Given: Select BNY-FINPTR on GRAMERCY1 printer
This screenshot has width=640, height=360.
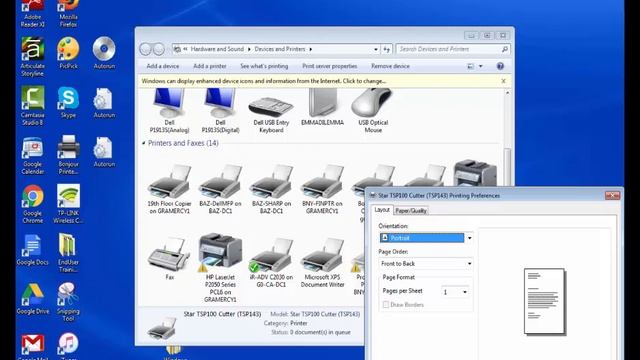Looking at the screenshot, I should (x=322, y=189).
